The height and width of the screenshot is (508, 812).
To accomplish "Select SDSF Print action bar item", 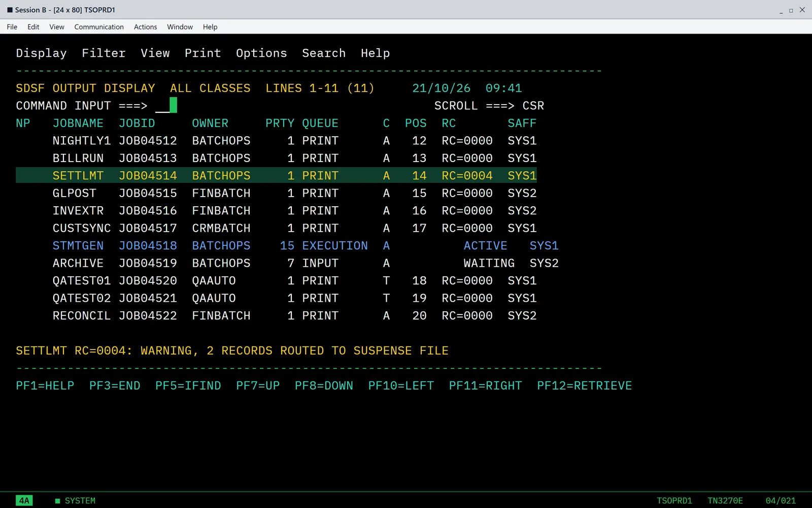I will (x=203, y=53).
